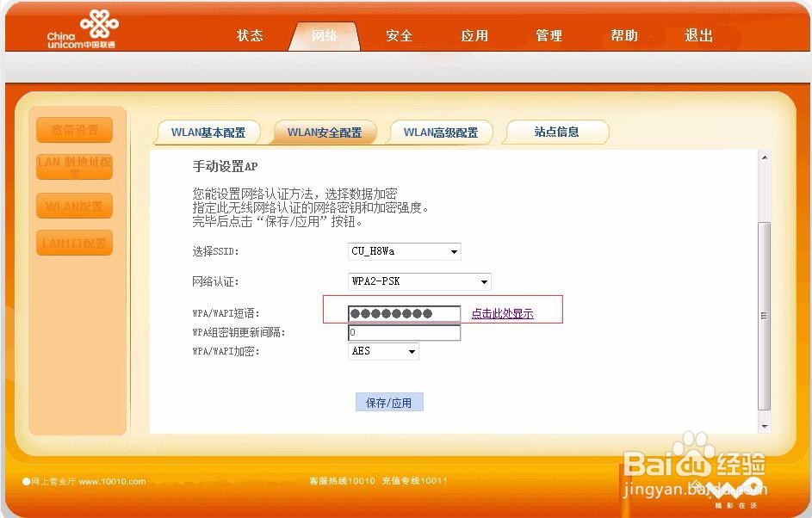
Task: Open LAN侧地址配置 settings
Action: tap(74, 167)
